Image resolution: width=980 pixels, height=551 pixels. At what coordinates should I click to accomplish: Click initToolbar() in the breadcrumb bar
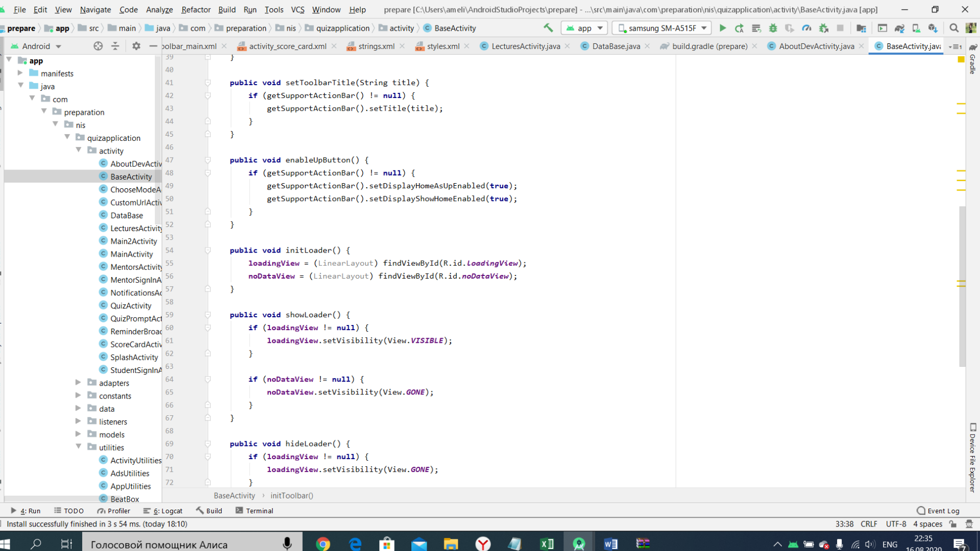pos(291,495)
